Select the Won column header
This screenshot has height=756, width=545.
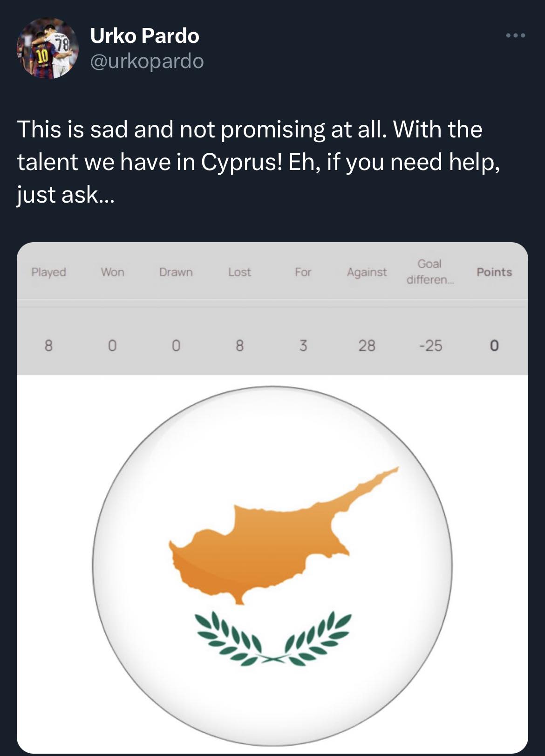coord(112,272)
